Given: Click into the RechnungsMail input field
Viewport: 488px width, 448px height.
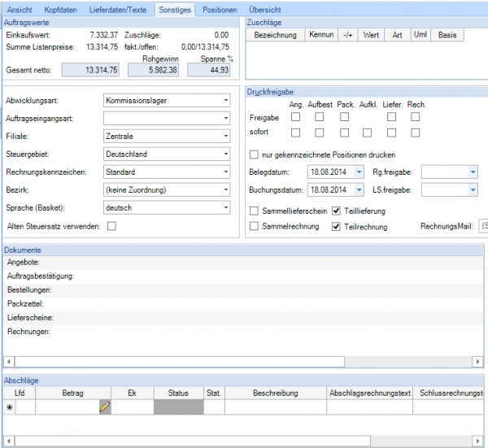Looking at the screenshot, I should 483,226.
